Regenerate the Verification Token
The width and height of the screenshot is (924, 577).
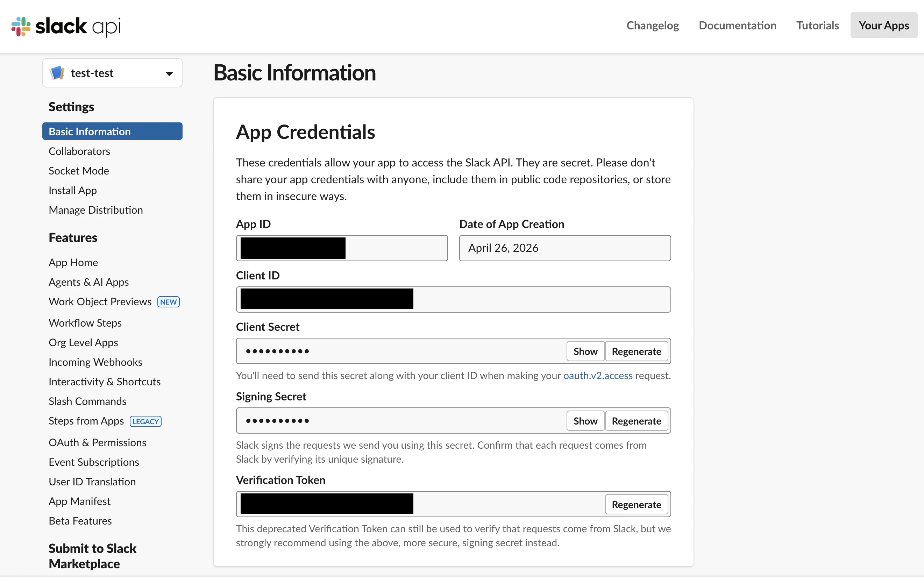click(x=636, y=504)
